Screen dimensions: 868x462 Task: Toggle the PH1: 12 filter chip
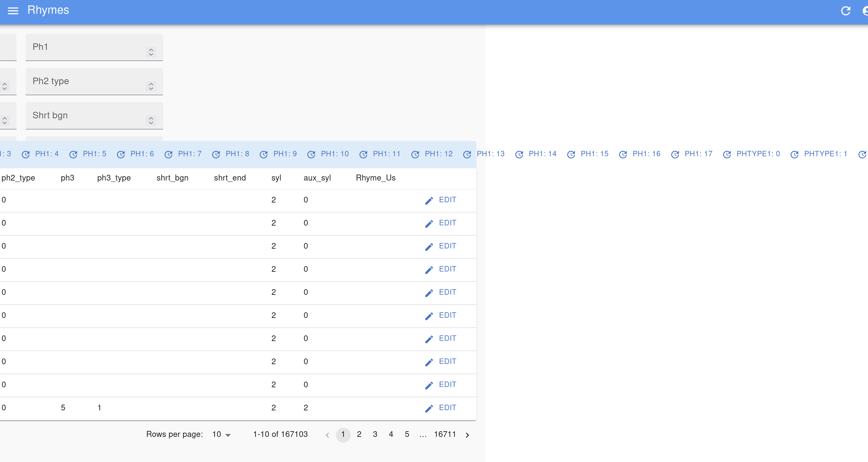tap(439, 154)
